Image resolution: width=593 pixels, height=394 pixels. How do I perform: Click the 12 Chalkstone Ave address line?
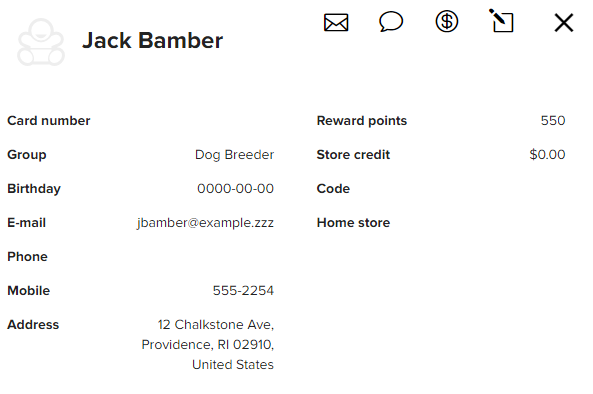pos(216,325)
